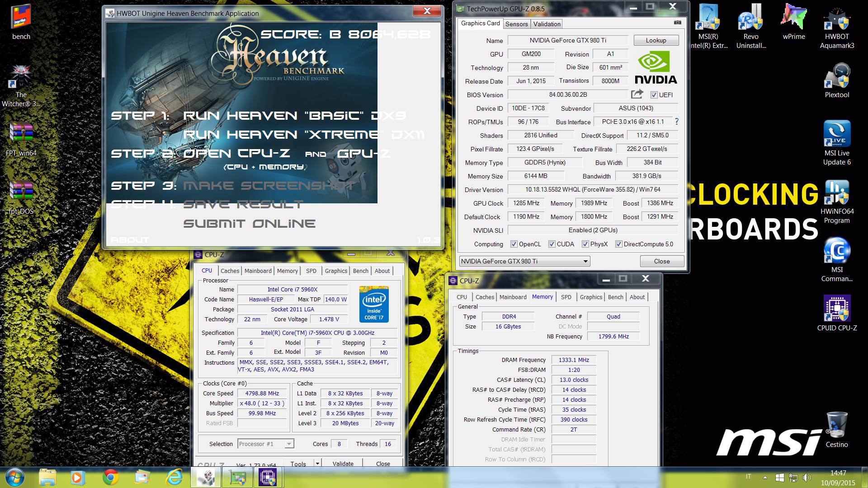The width and height of the screenshot is (868, 488).
Task: Open the bench desktop shortcut
Action: click(21, 22)
